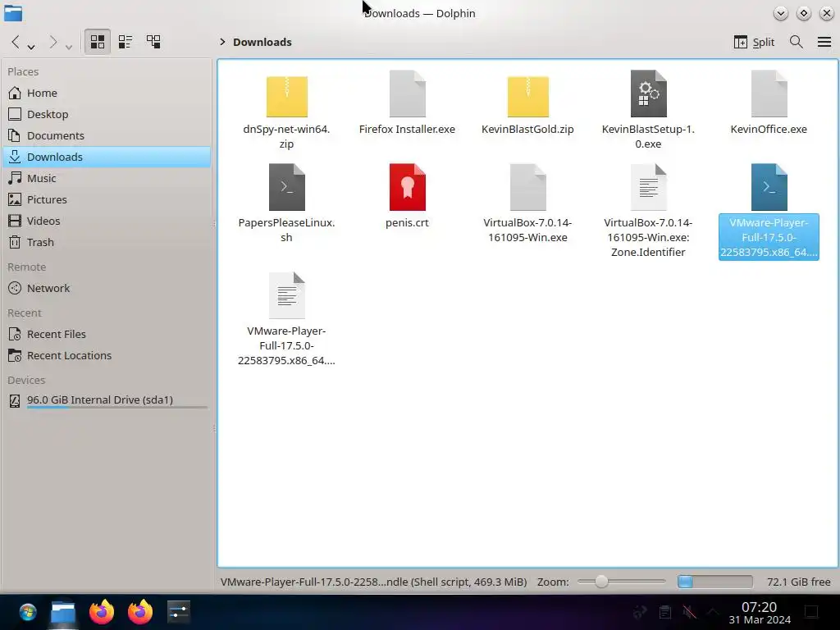Select Downloads in Places sidebar

(x=107, y=157)
